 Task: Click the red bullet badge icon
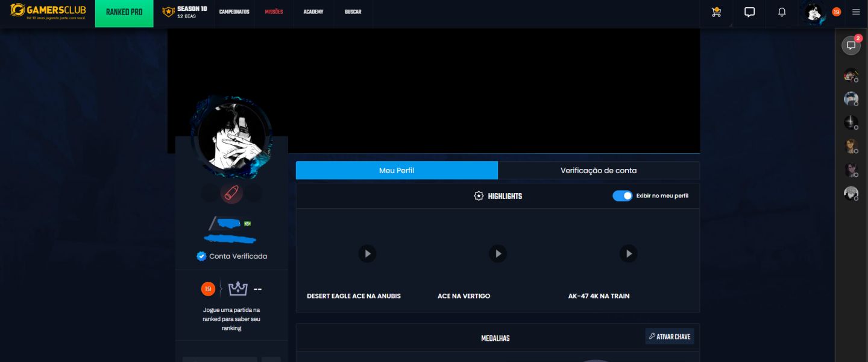[x=231, y=194]
